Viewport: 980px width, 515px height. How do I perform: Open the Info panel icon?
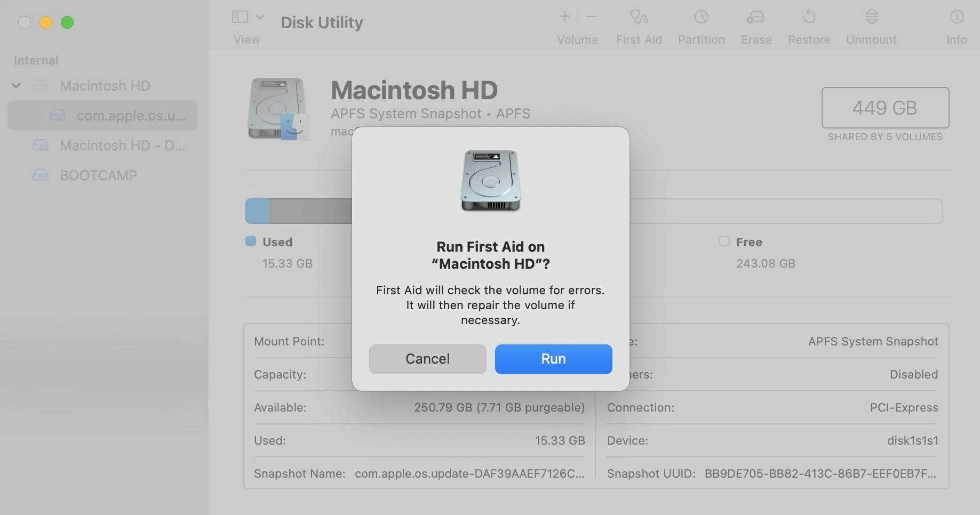click(956, 17)
